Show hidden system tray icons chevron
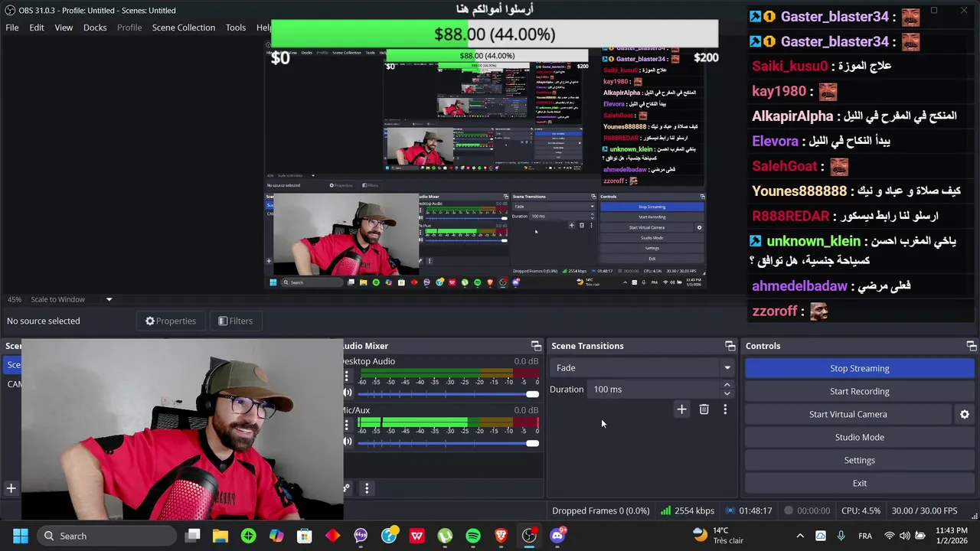This screenshot has width=980, height=551. 800,536
